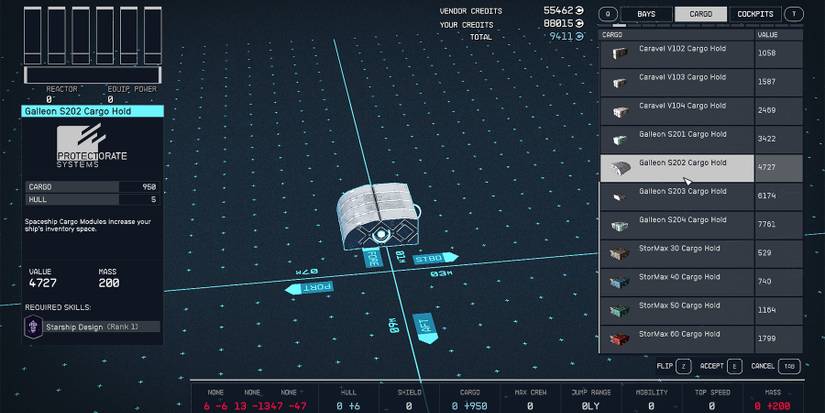Viewport: 825px width, 413px height.
Task: Open the Cockpits tab
Action: point(755,14)
